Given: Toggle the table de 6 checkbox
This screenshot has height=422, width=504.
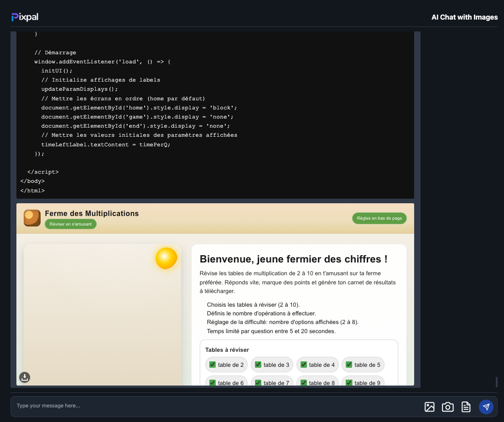Looking at the screenshot, I should pos(213,382).
